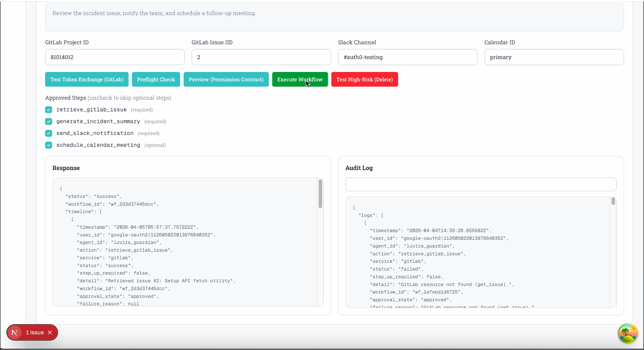The width and height of the screenshot is (644, 350).
Task: Click the Audit Log timestamp 2026-04-04T14:39:26 line
Action: pos(431,231)
